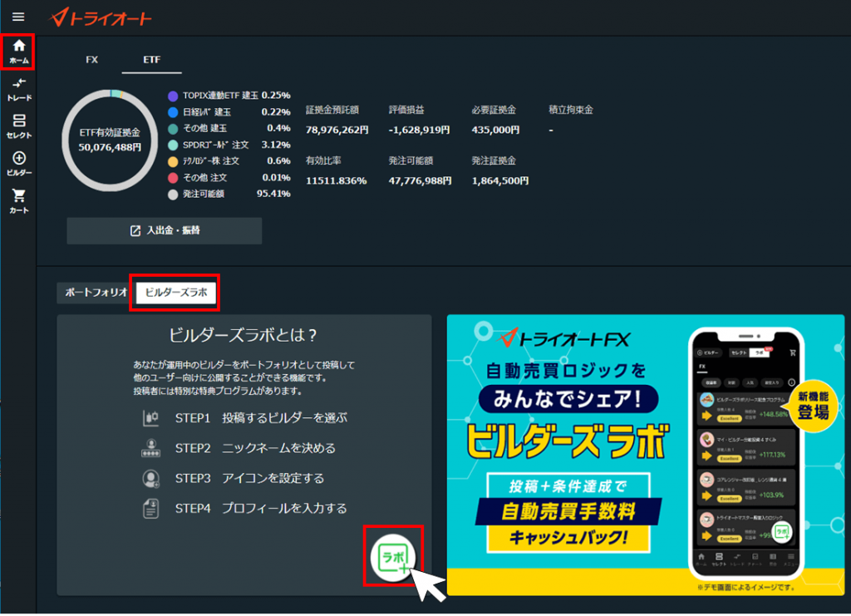Click the ETF有効証拠金 donut chart

[111, 140]
